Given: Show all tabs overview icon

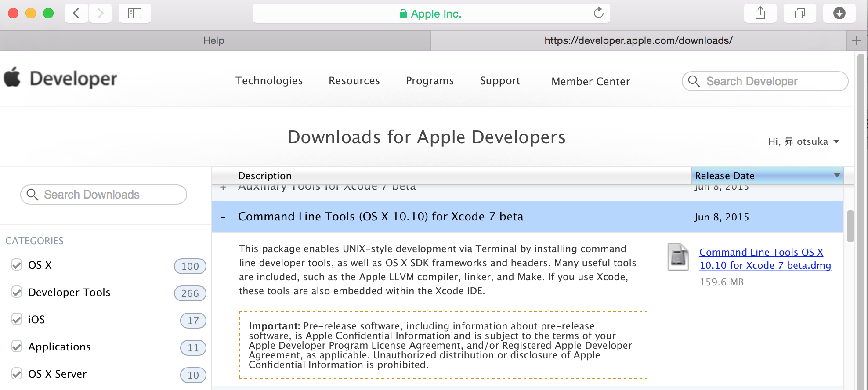Looking at the screenshot, I should 800,13.
